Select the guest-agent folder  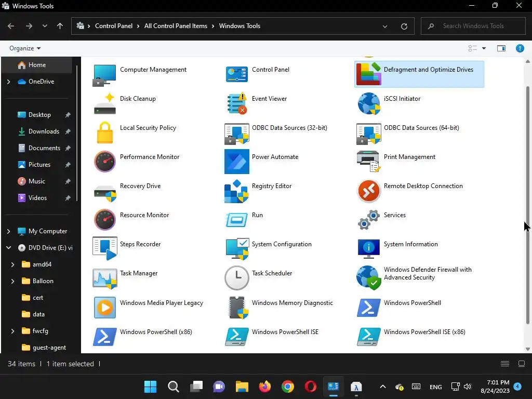pos(44,348)
